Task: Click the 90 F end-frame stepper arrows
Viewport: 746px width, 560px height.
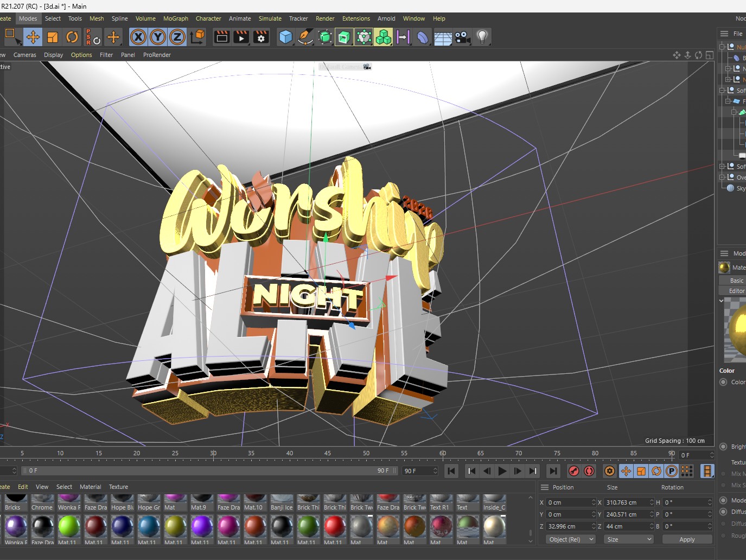Action: click(435, 471)
